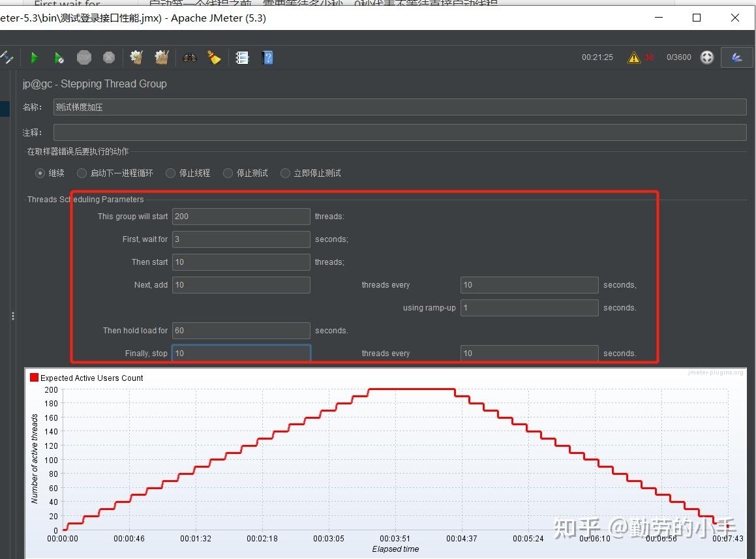
Task: Open Help via the question mark icon
Action: point(267,58)
